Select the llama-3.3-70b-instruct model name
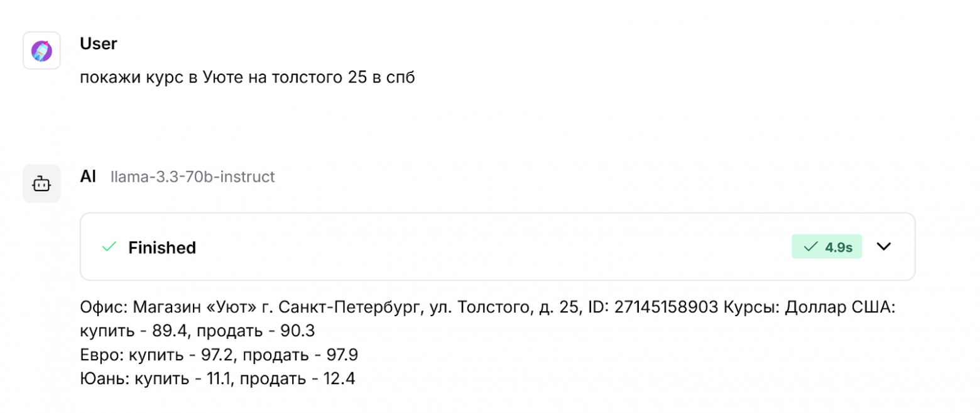The height and width of the screenshot is (413, 980). [x=193, y=177]
